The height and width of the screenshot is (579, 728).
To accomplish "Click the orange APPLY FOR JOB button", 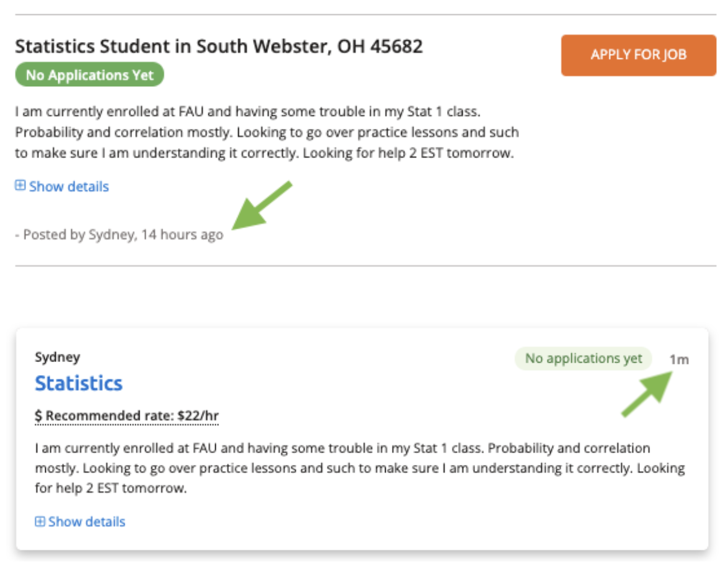I will (x=638, y=55).
